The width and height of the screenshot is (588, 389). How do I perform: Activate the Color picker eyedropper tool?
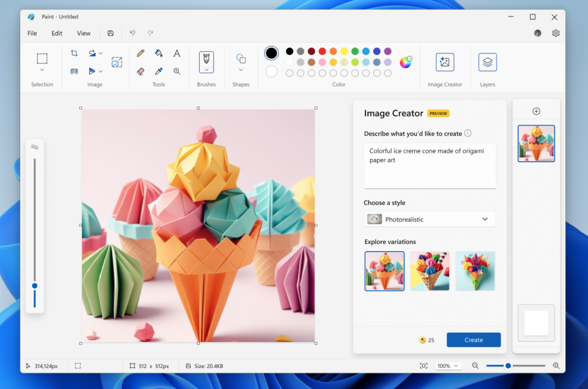click(x=159, y=71)
